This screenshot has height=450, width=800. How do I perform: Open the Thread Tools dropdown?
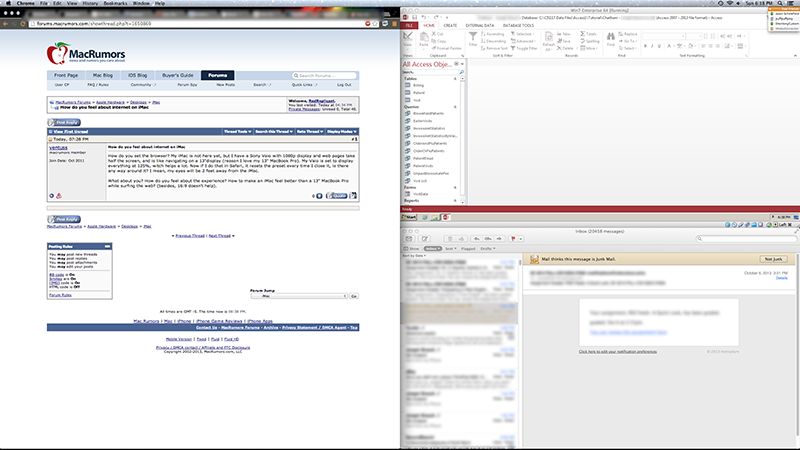coord(238,132)
